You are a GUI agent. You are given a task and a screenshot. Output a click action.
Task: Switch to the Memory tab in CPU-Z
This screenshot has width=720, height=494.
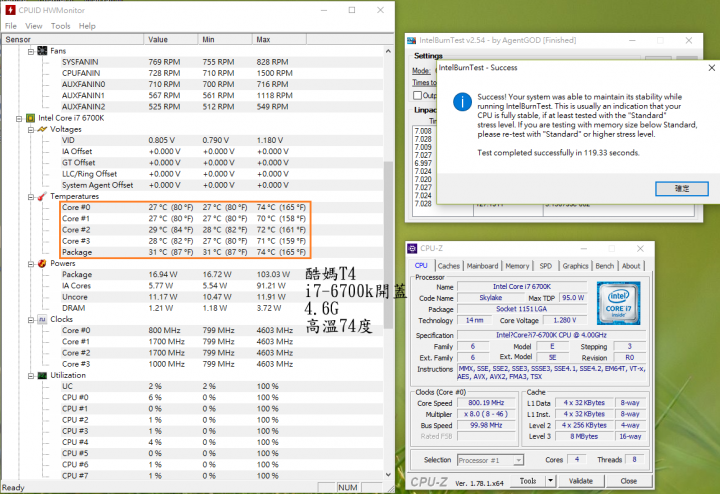(x=517, y=266)
